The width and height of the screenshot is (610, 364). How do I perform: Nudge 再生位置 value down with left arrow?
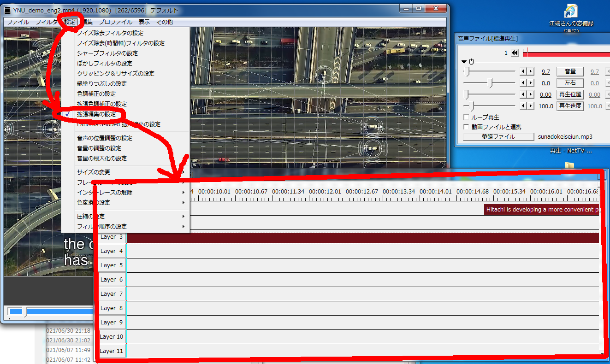coord(523,94)
